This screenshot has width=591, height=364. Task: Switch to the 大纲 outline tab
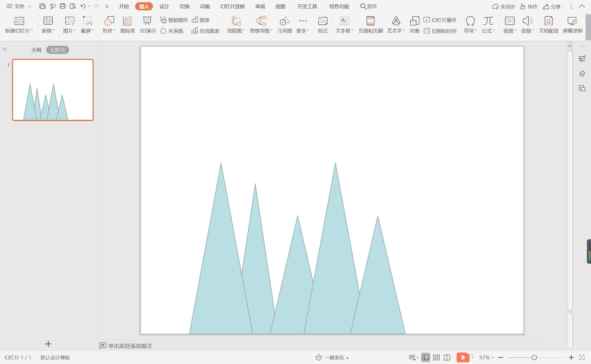click(36, 50)
